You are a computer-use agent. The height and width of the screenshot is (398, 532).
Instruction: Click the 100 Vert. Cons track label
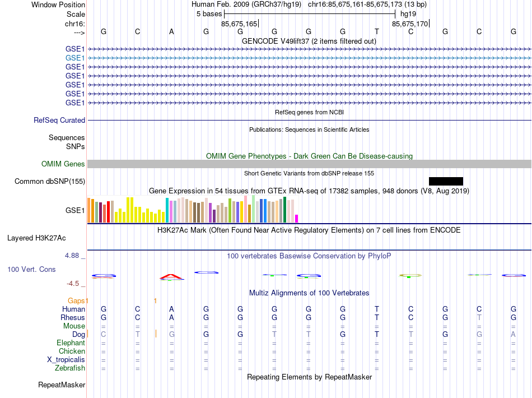tap(31, 269)
